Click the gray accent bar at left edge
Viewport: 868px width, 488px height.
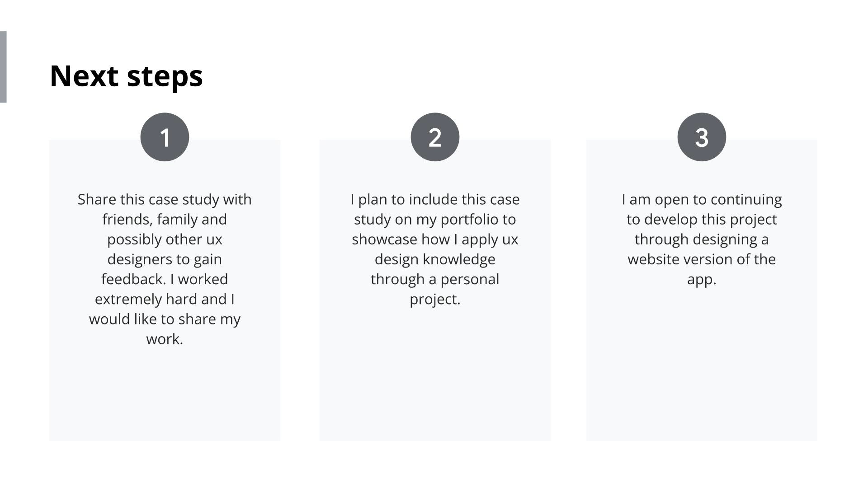[x=3, y=67]
